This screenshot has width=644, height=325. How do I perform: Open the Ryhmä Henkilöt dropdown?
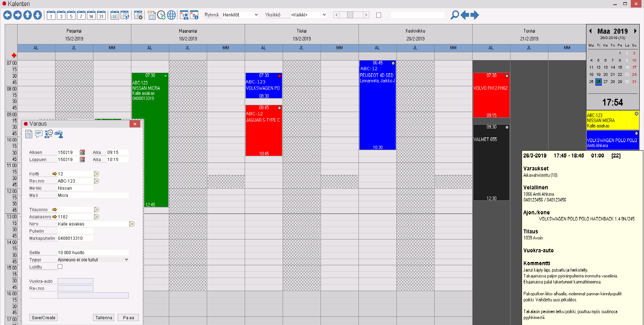(240, 15)
